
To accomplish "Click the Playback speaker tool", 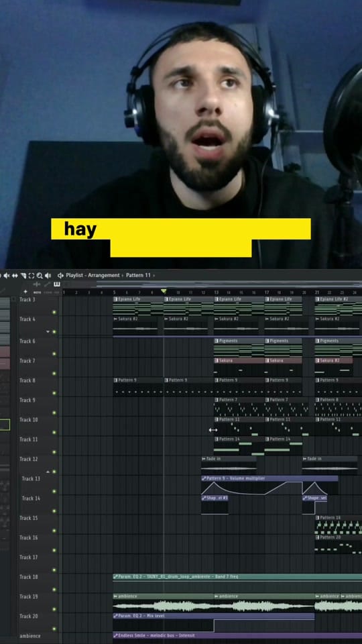I will (x=48, y=276).
